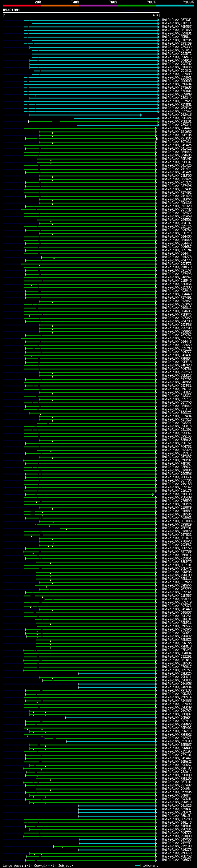This screenshot has width=197, height=868.
Task: Select the UniRef100_A6N154 label
Action: [177, 815]
